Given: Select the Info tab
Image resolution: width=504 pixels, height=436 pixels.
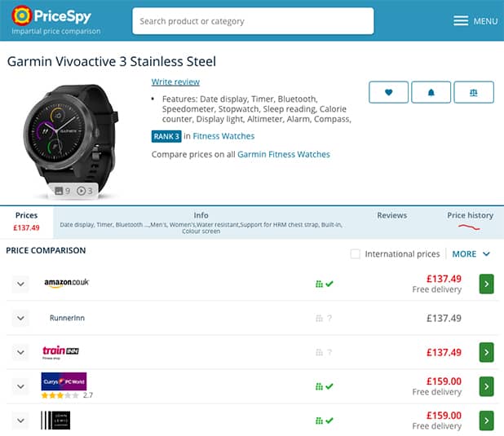Looking at the screenshot, I should point(201,215).
